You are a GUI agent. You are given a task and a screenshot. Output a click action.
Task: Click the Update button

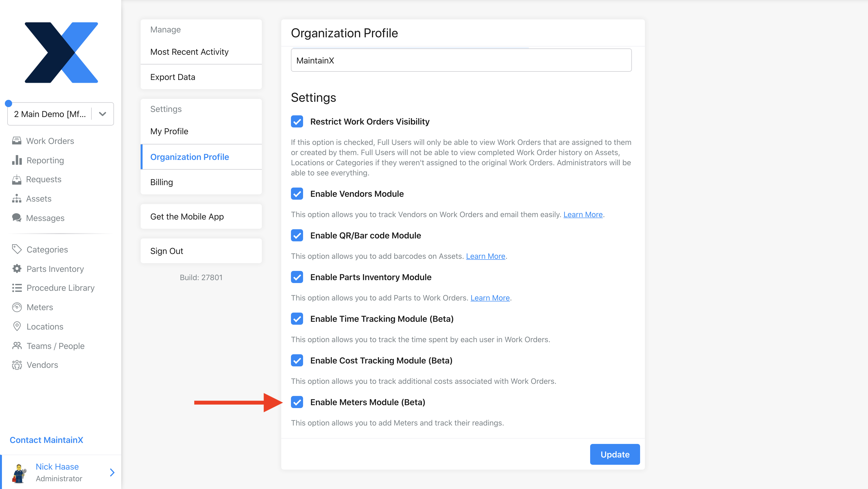(x=615, y=454)
